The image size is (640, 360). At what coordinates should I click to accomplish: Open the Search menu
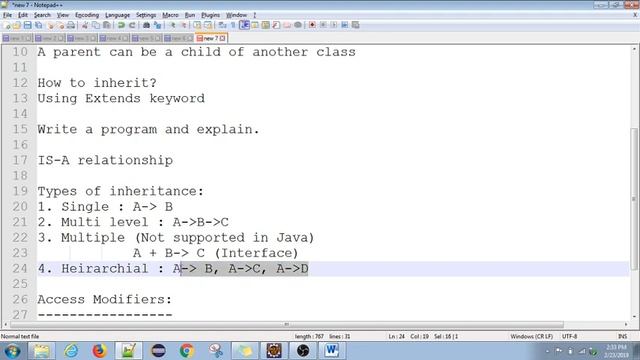click(x=42, y=15)
